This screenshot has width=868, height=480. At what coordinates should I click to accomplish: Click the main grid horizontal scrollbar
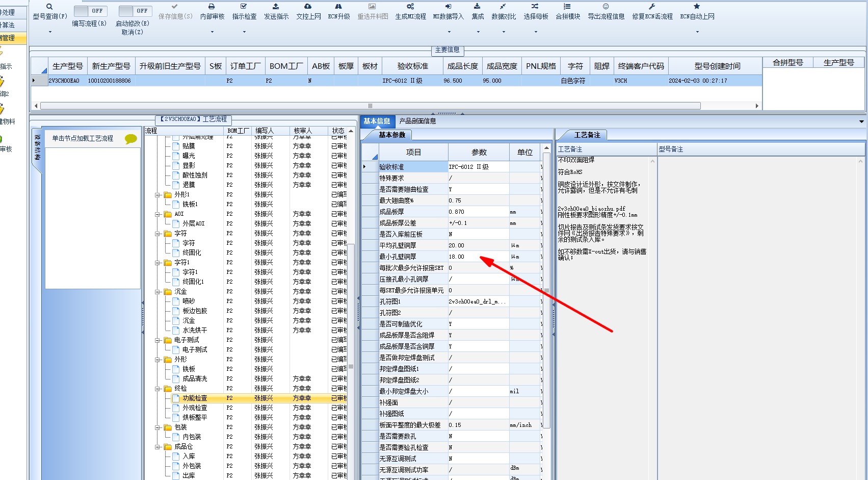point(370,106)
